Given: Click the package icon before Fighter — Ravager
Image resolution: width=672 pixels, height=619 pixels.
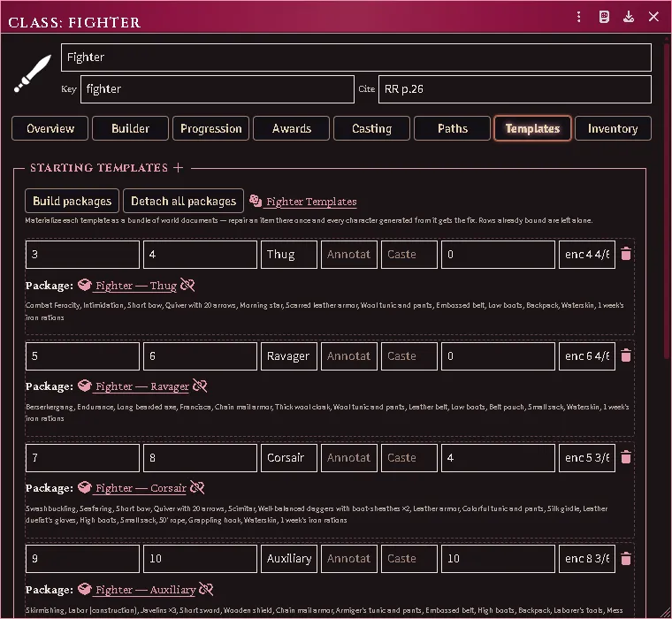Looking at the screenshot, I should pyautogui.click(x=84, y=386).
